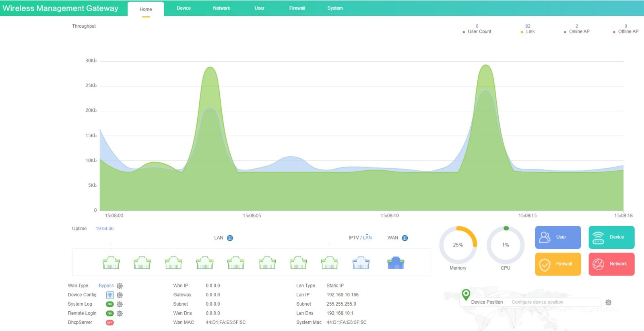Open Device Position settings gear

[x=608, y=302]
